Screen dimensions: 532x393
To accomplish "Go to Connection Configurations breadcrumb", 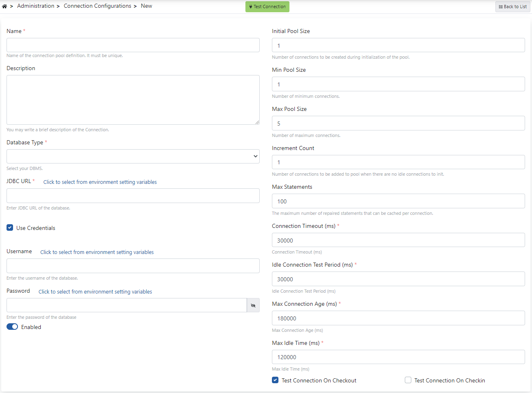I will (x=97, y=6).
